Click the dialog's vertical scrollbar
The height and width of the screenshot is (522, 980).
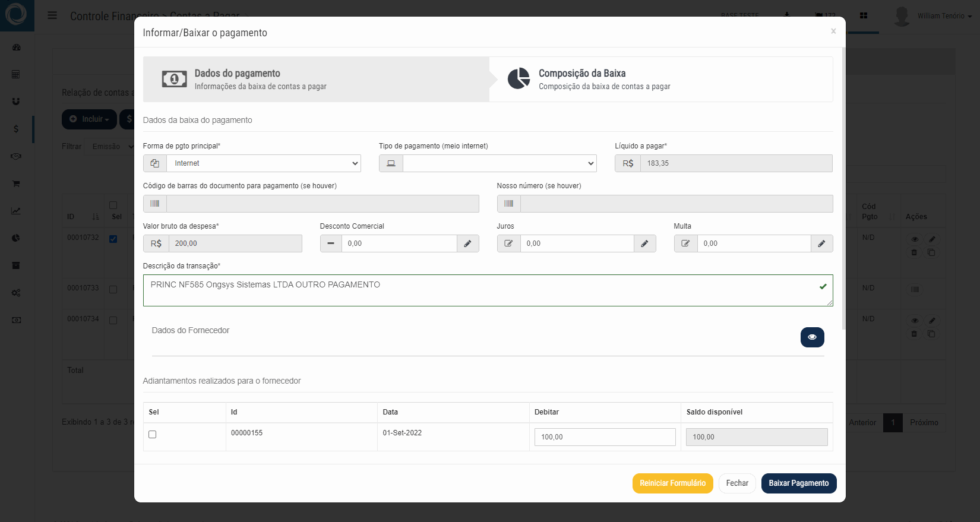click(x=843, y=189)
